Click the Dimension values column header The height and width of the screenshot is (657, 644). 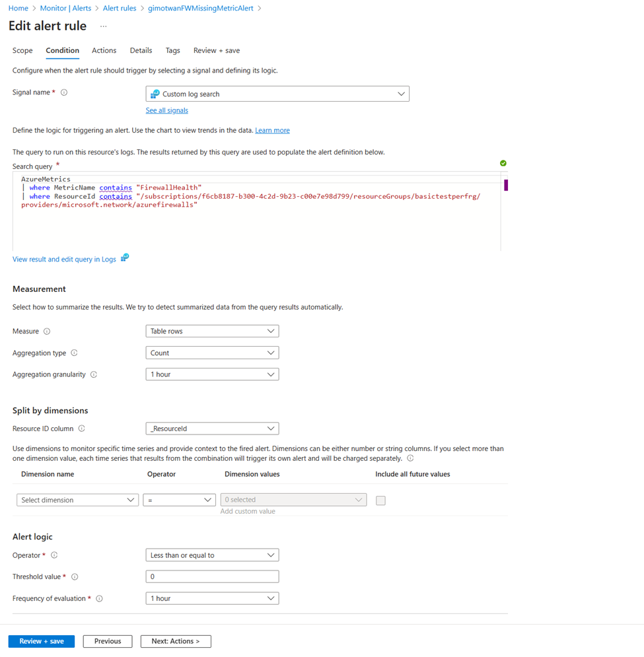click(x=252, y=474)
